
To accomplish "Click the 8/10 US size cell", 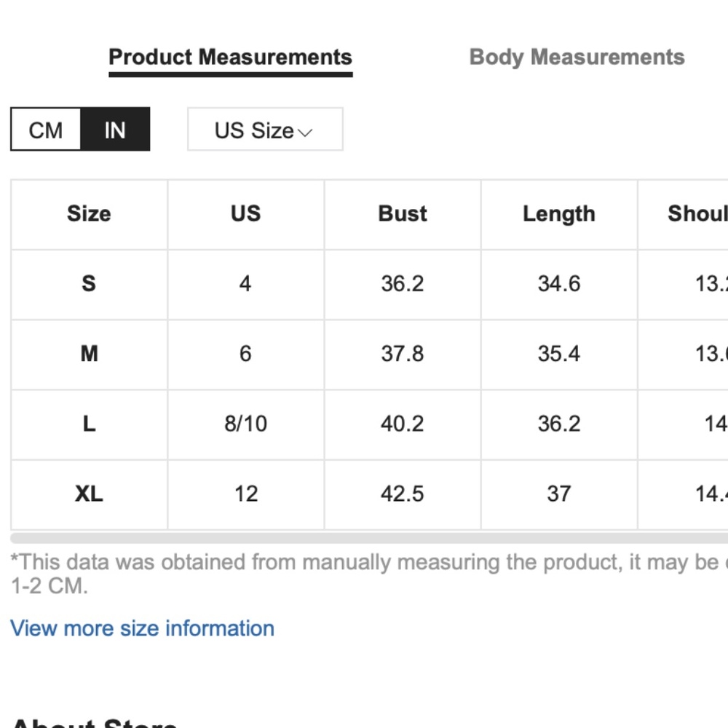I will tap(245, 424).
